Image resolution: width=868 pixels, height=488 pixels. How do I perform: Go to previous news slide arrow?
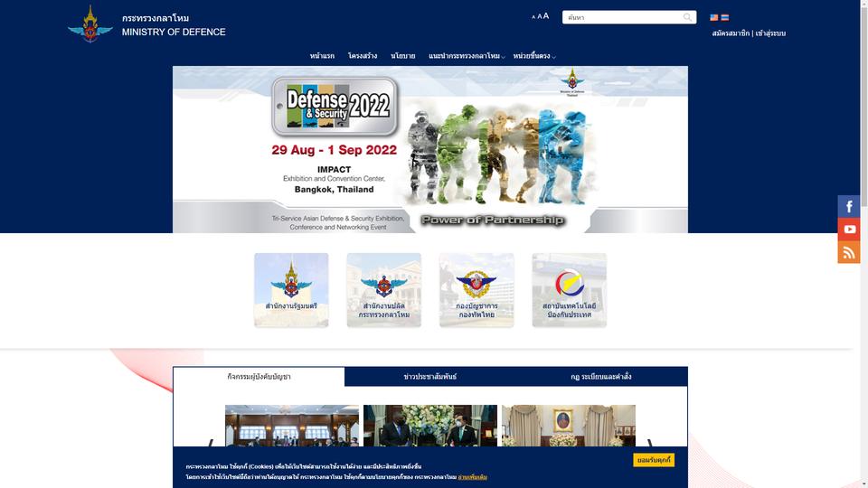point(211,443)
